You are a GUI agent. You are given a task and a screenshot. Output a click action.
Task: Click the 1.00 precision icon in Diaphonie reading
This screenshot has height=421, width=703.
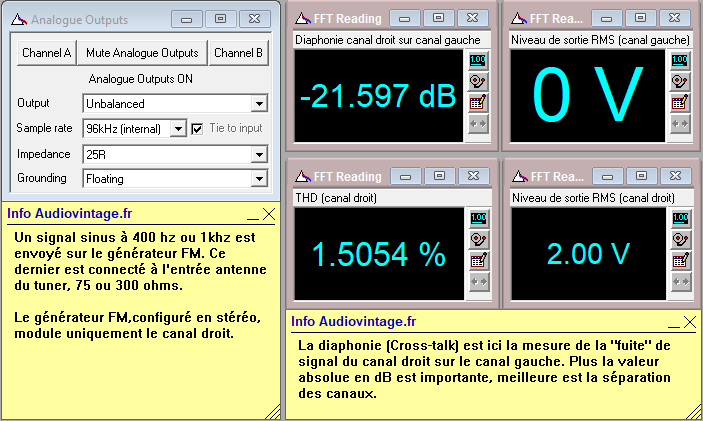478,60
